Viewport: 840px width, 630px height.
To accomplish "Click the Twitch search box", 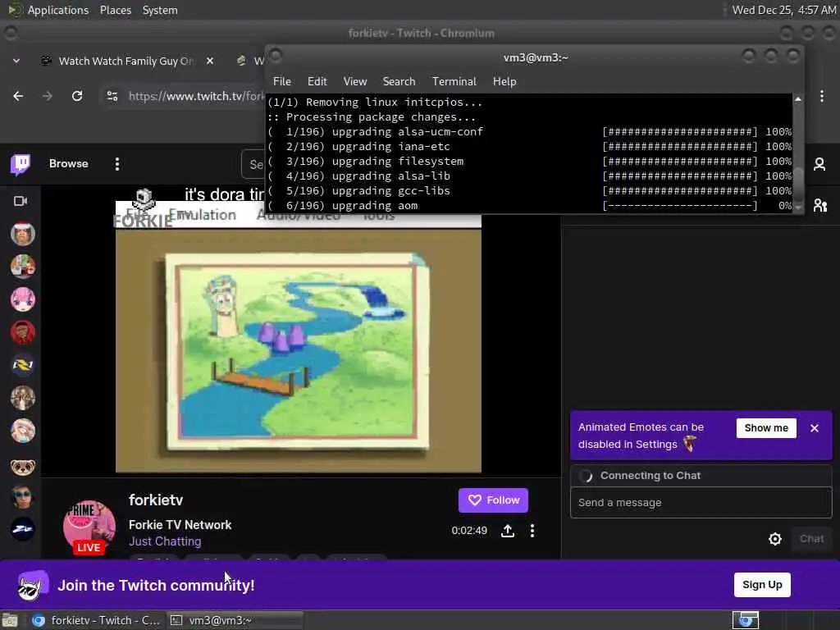I will (253, 164).
